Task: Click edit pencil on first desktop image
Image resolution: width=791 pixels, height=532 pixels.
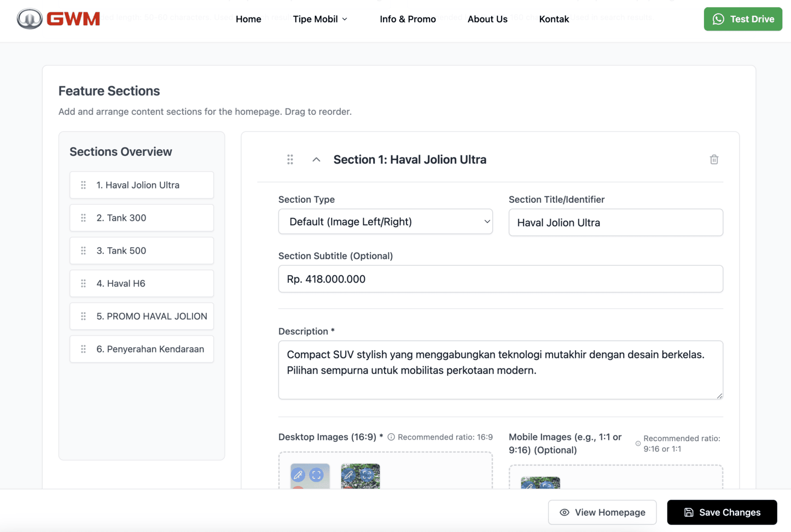Action: pos(298,475)
